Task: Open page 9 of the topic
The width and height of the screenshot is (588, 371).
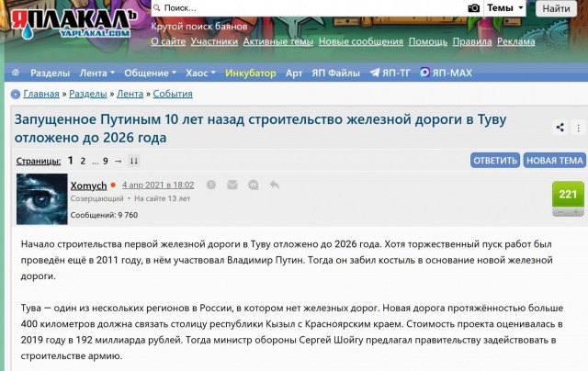Action: pos(106,161)
